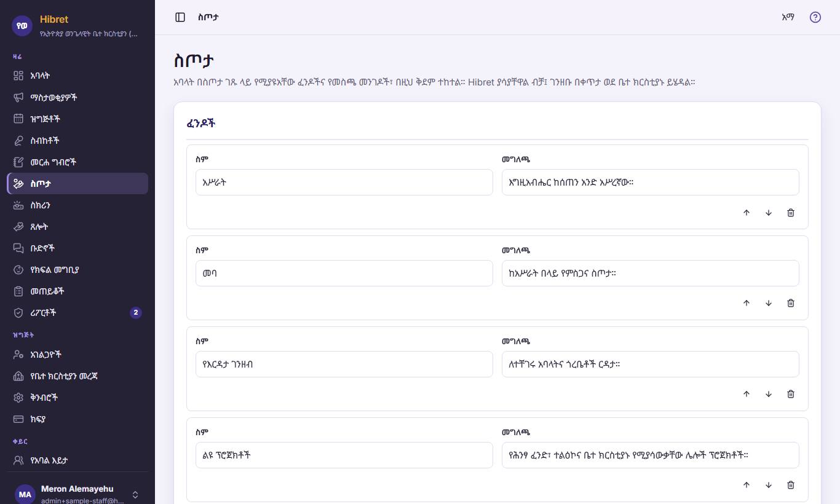The height and width of the screenshot is (504, 840).
Task: Go to መርሐ ግብሮች page
Action: pos(77,162)
